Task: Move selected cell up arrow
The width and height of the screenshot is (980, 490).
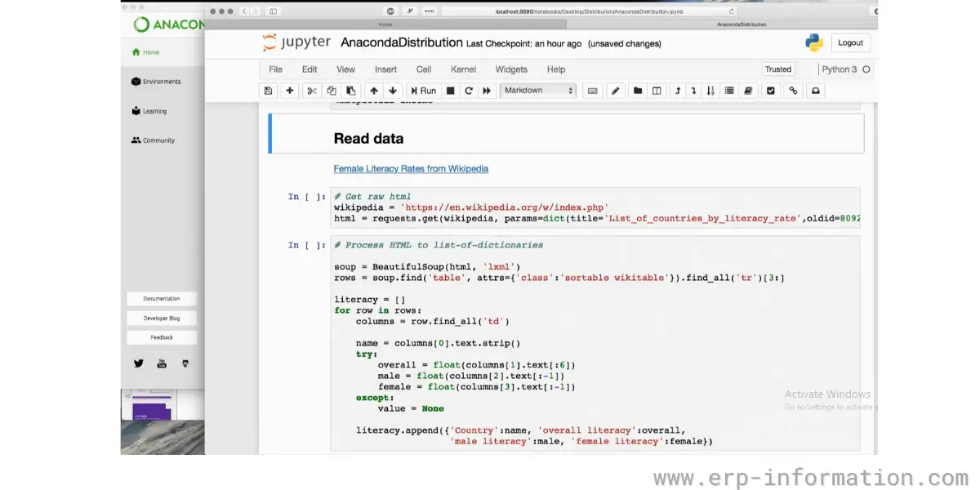Action: [x=374, y=91]
